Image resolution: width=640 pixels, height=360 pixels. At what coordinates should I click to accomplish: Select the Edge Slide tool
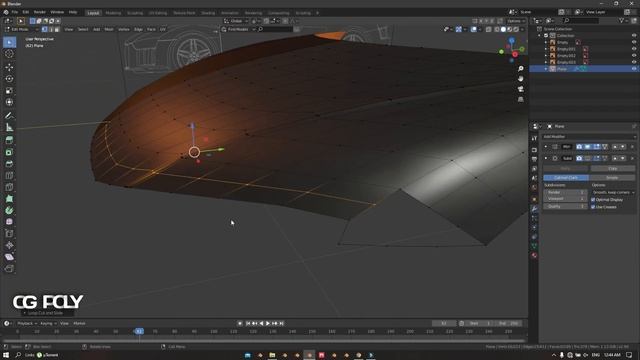point(9,233)
